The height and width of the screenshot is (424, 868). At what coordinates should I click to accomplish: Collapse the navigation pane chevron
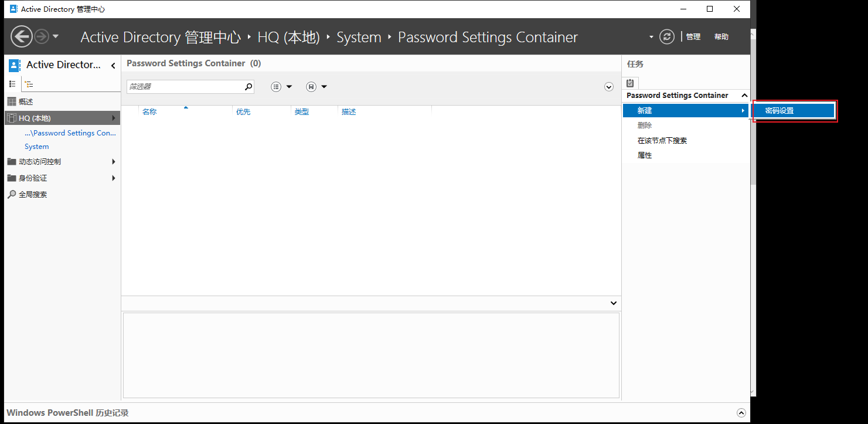click(x=113, y=66)
